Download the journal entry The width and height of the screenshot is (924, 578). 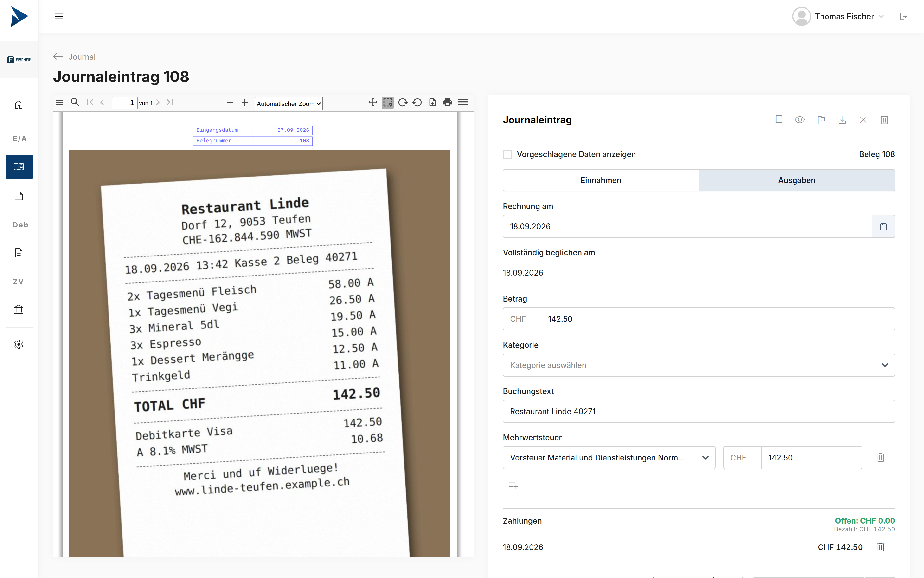pyautogui.click(x=842, y=120)
